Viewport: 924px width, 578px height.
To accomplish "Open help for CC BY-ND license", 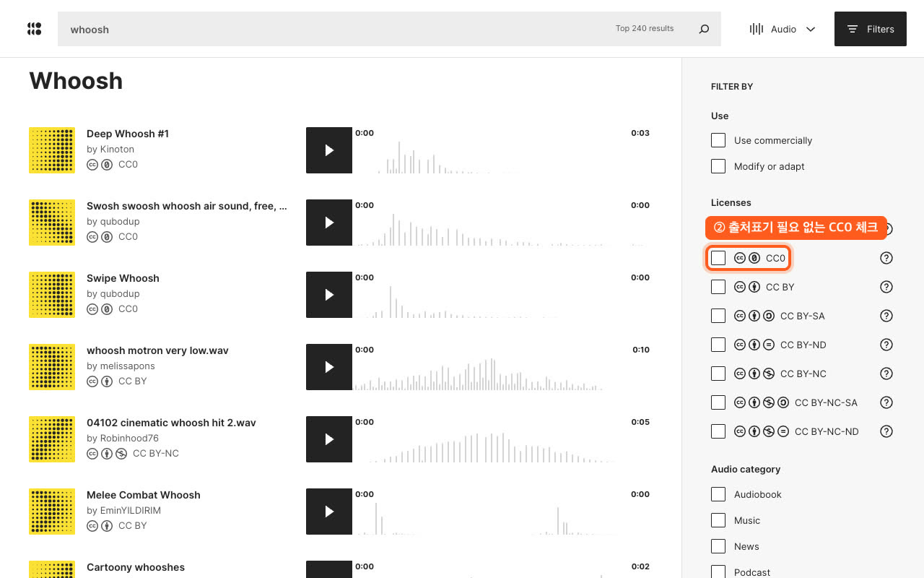I will coord(886,345).
